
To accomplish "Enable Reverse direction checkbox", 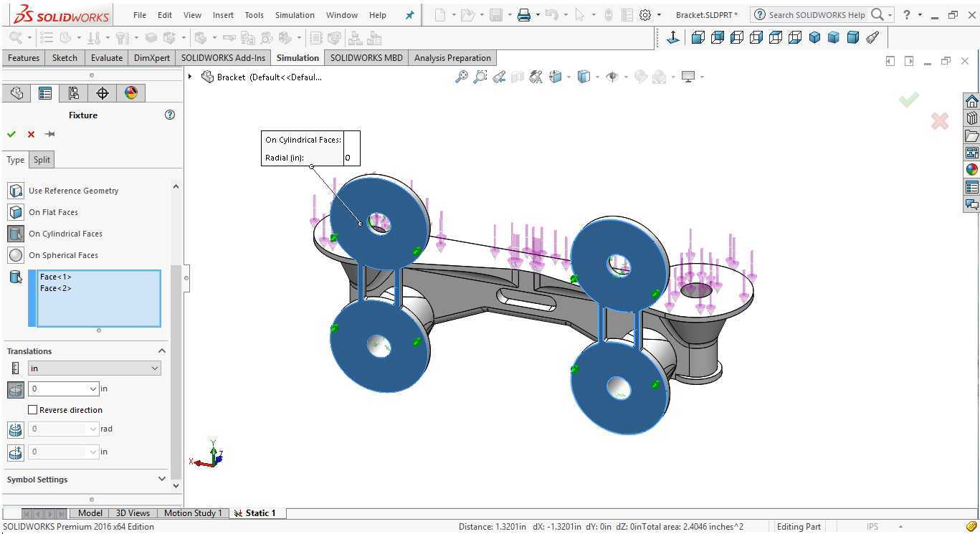I will click(32, 410).
